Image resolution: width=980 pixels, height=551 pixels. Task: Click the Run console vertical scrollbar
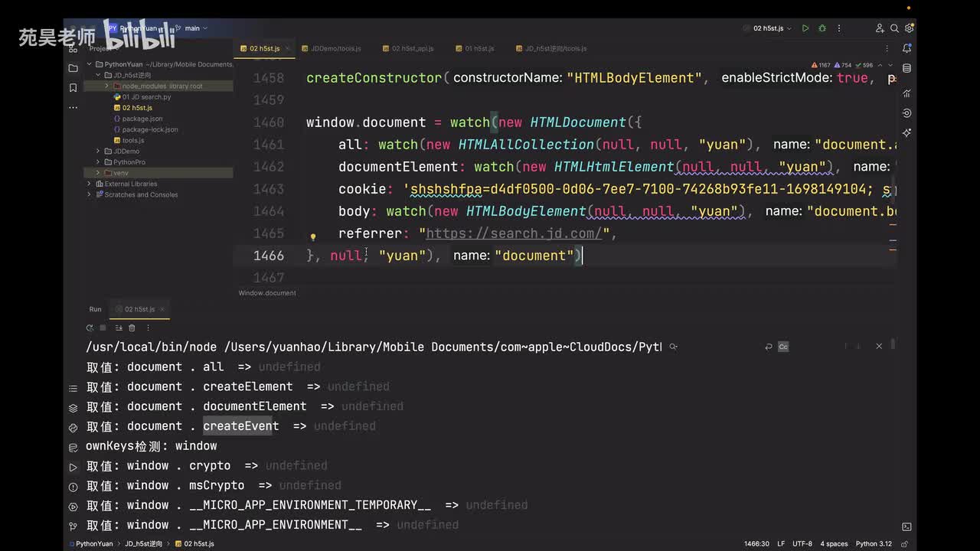[x=893, y=346]
